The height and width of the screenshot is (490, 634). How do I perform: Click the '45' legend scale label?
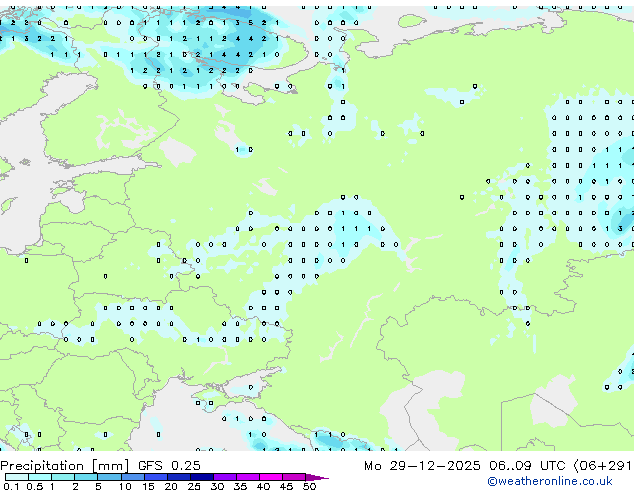(x=286, y=486)
